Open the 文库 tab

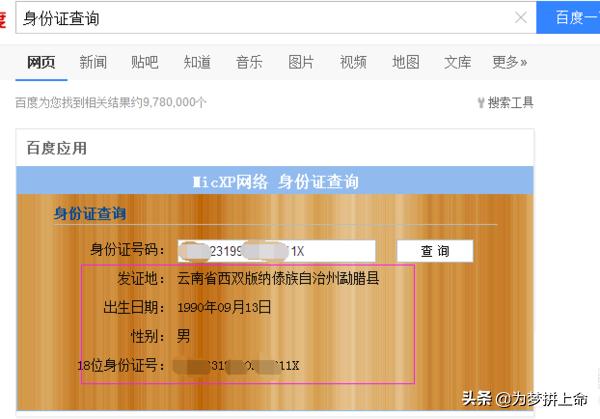click(x=458, y=62)
